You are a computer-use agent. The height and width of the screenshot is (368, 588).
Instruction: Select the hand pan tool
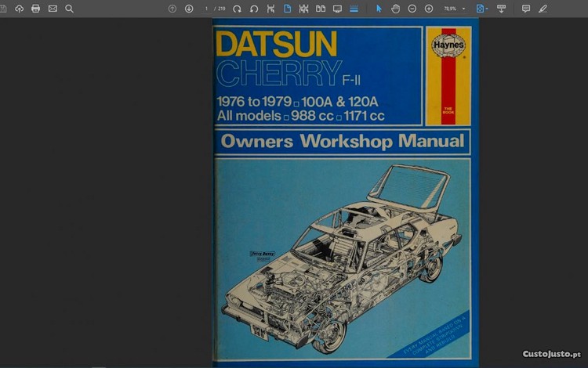click(395, 9)
